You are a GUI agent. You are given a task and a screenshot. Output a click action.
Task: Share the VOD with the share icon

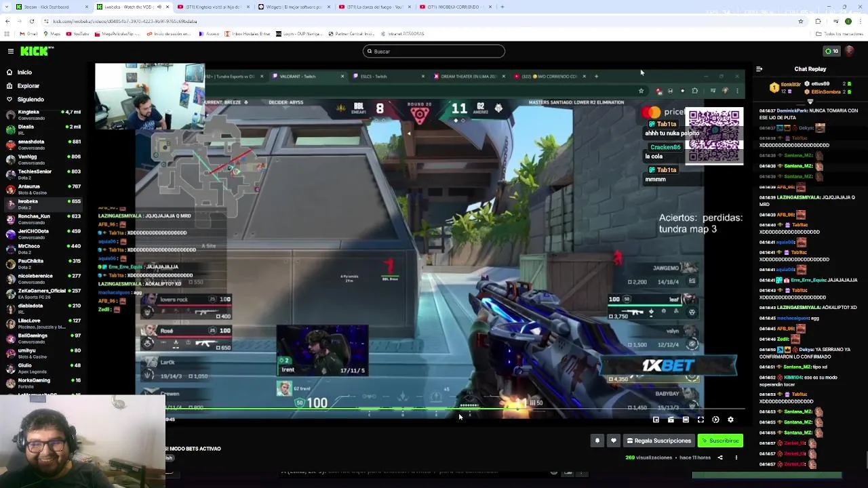pos(720,457)
